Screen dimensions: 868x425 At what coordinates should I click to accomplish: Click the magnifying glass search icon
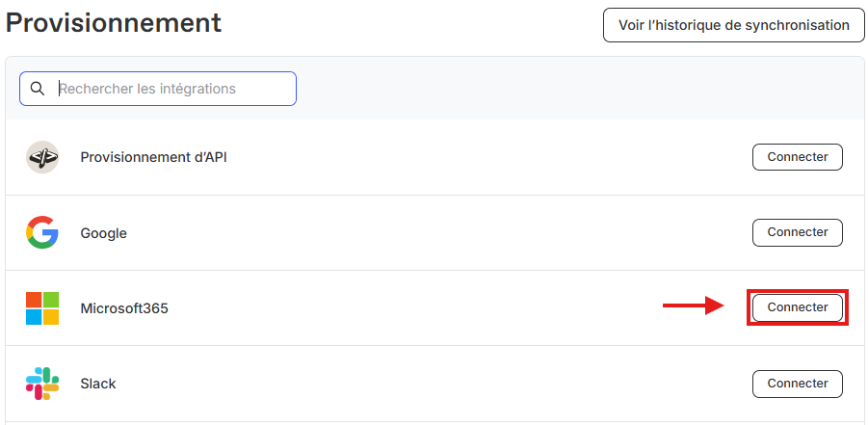[x=38, y=89]
